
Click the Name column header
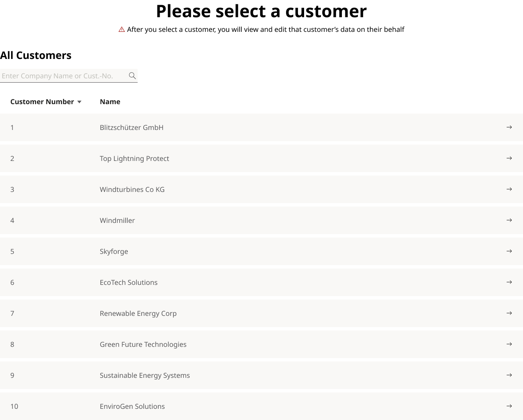pos(110,102)
